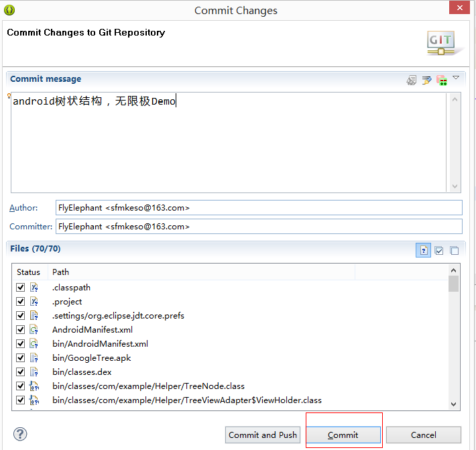This screenshot has height=450, width=476.
Task: Select the bin/GoogleTree.apk path text
Action: click(x=92, y=358)
